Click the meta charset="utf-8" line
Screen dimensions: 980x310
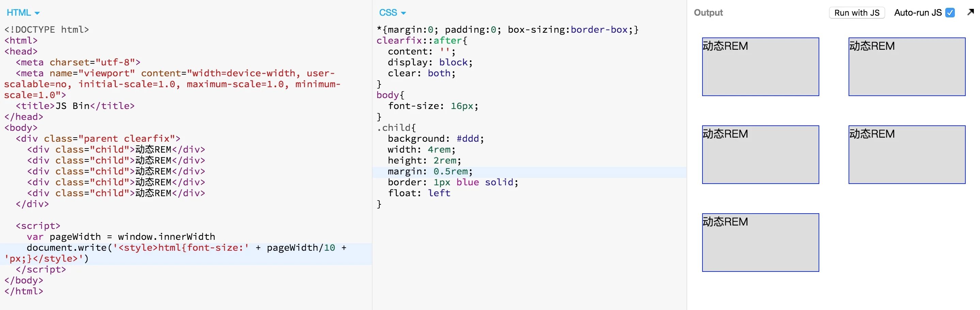coord(78,62)
